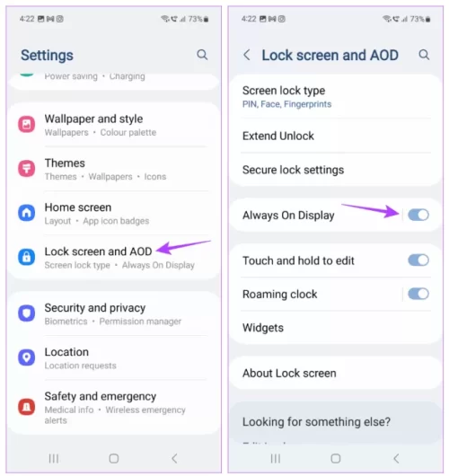Image resolution: width=449 pixels, height=476 pixels.
Task: Tap the search icon on Settings screen
Action: tap(202, 55)
